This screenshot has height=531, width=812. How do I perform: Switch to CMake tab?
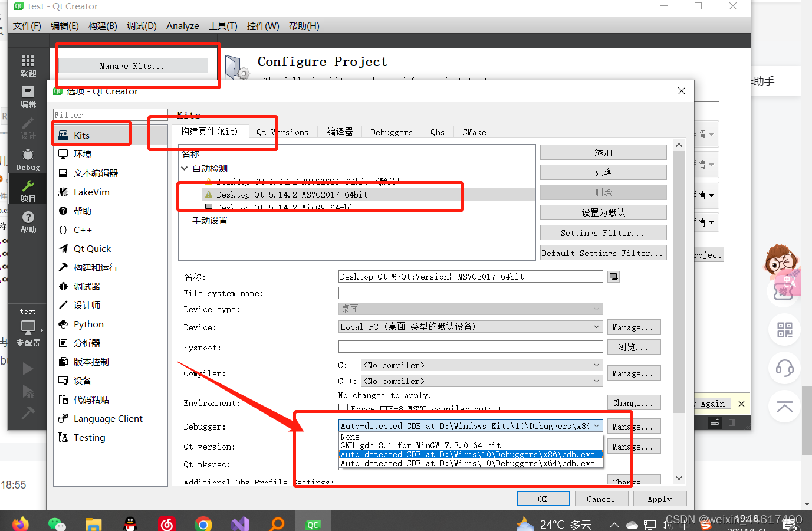pyautogui.click(x=474, y=132)
